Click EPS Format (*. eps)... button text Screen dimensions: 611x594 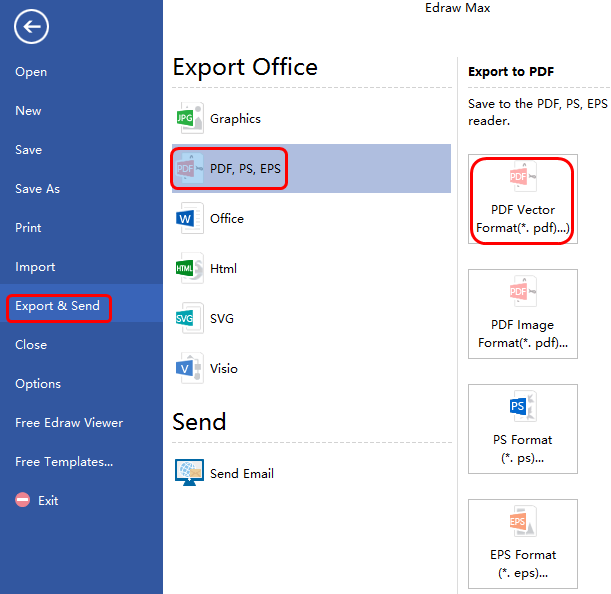point(523,564)
